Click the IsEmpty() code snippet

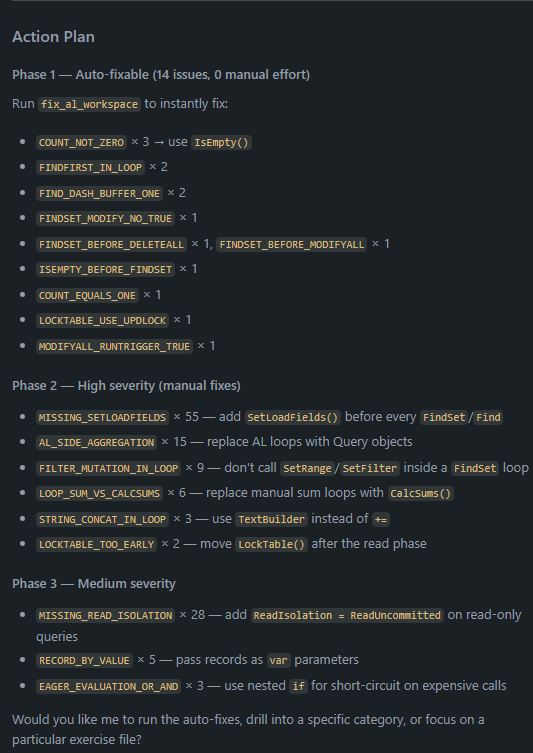(221, 143)
